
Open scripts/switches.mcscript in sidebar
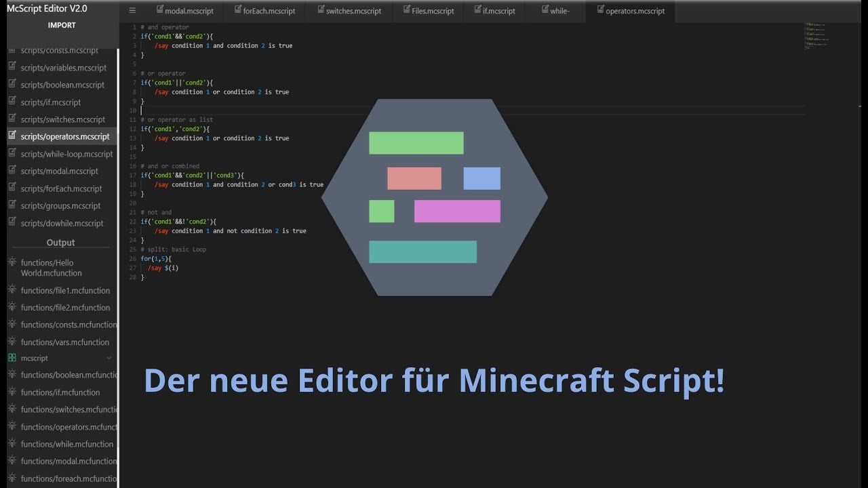(62, 119)
